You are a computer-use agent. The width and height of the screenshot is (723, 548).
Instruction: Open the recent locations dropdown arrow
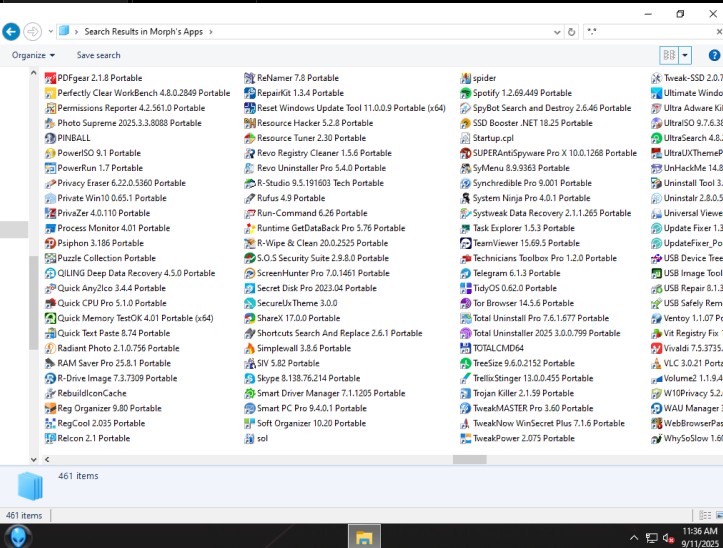click(x=50, y=32)
